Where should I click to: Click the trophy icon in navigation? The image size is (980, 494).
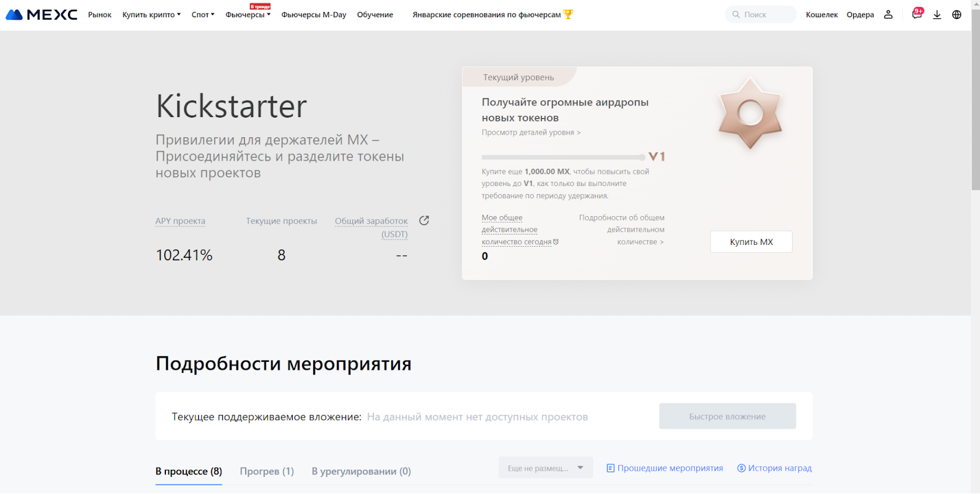(568, 14)
